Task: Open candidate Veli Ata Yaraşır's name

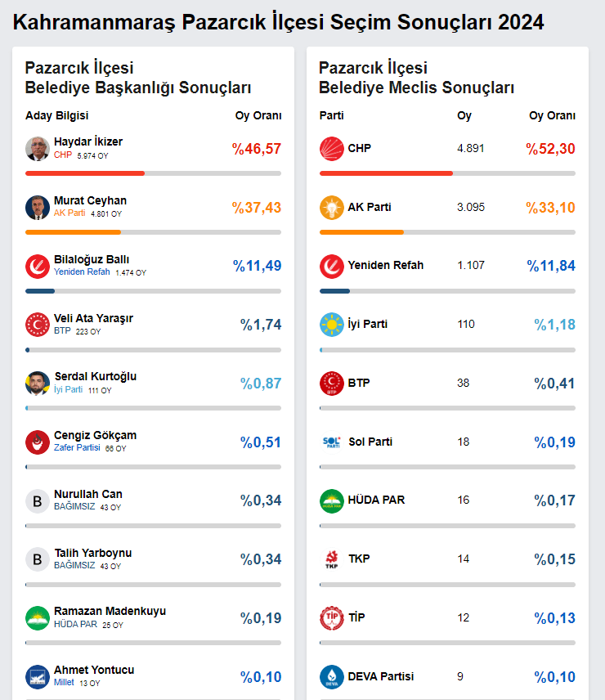Action: 93,318
